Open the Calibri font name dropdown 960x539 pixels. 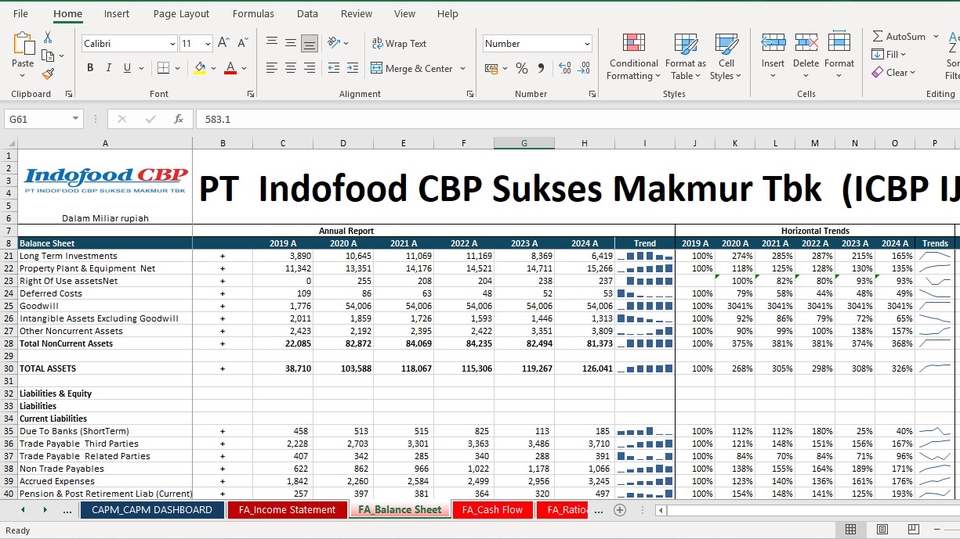[172, 43]
